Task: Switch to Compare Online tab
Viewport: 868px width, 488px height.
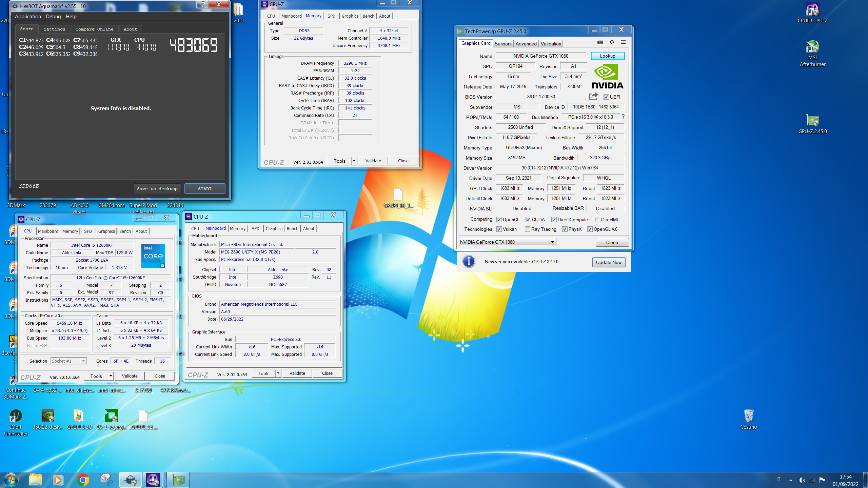Action: pos(94,29)
